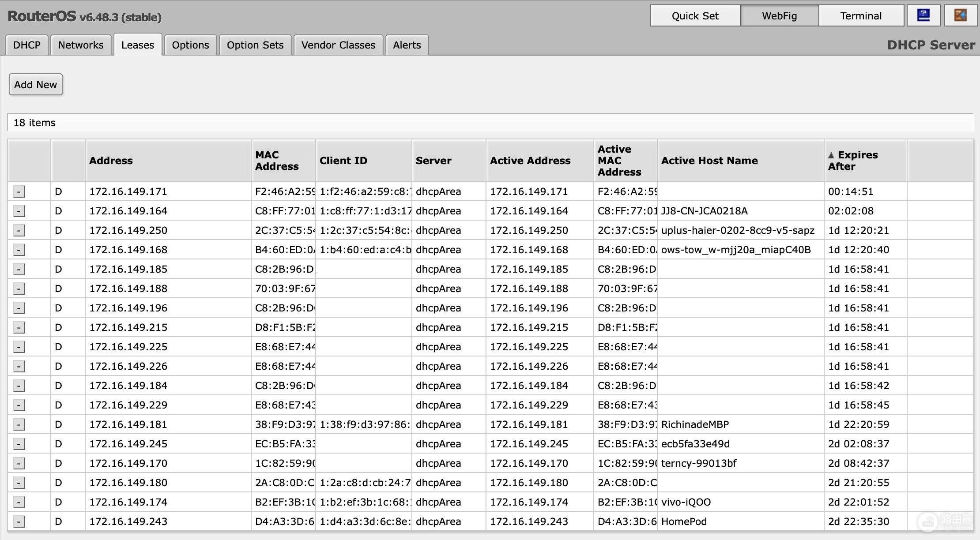Click the logout door icon
Viewport: 980px width, 540px height.
click(x=960, y=15)
